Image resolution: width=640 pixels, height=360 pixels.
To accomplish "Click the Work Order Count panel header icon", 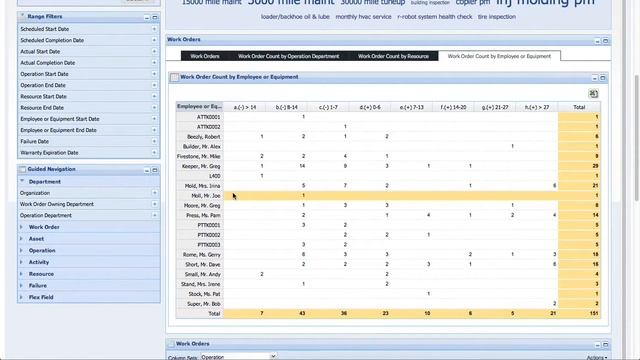I will pos(174,77).
